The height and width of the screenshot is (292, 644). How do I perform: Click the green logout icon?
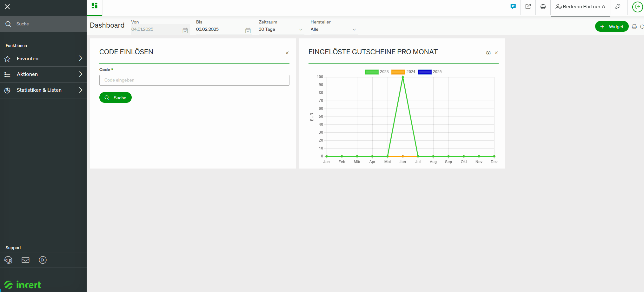(637, 7)
